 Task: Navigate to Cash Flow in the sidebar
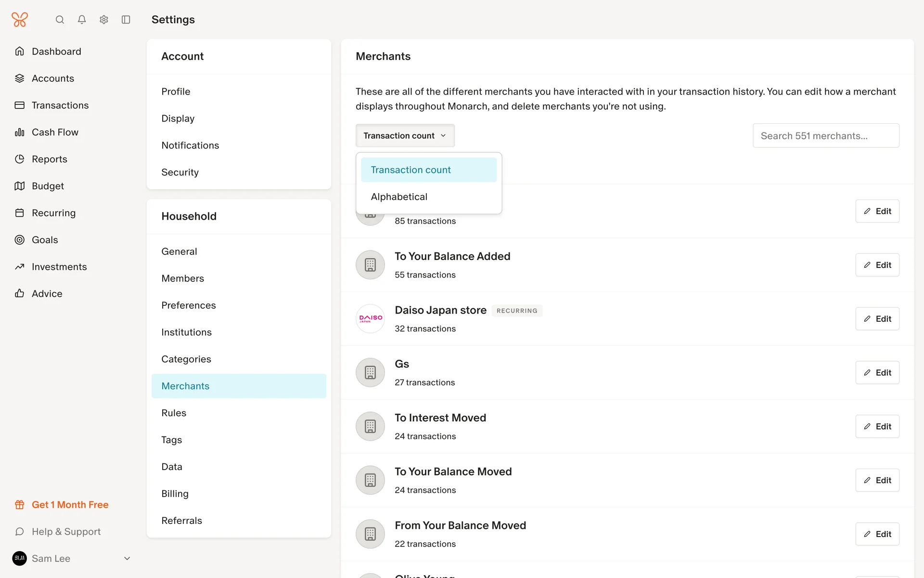click(x=55, y=132)
